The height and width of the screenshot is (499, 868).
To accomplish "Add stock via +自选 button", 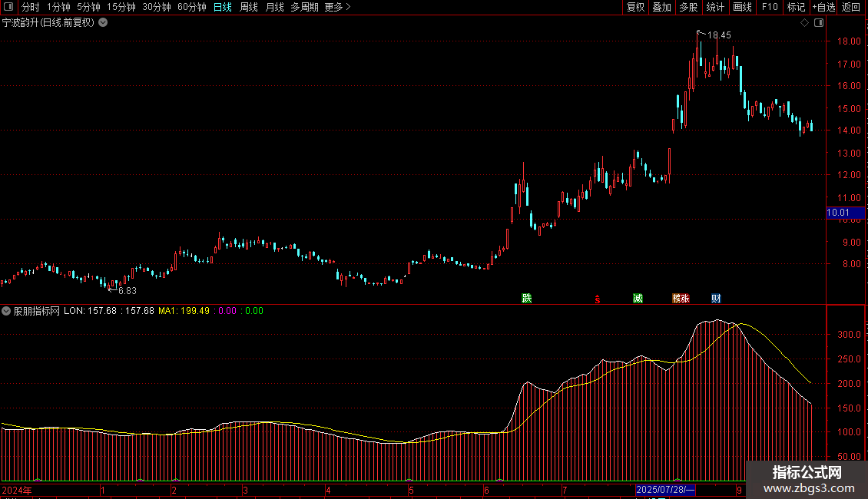I will coord(823,7).
